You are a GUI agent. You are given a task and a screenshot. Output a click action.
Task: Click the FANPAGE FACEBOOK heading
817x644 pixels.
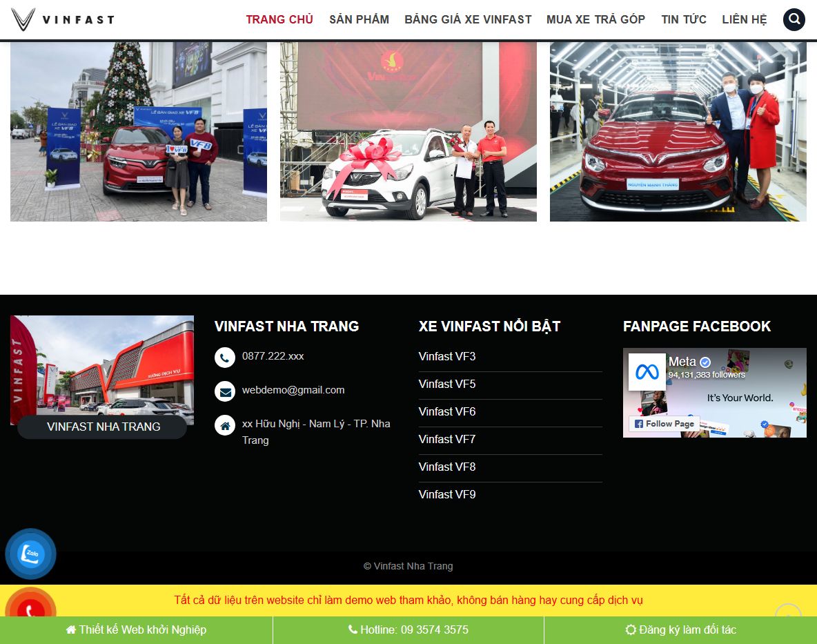point(697,326)
